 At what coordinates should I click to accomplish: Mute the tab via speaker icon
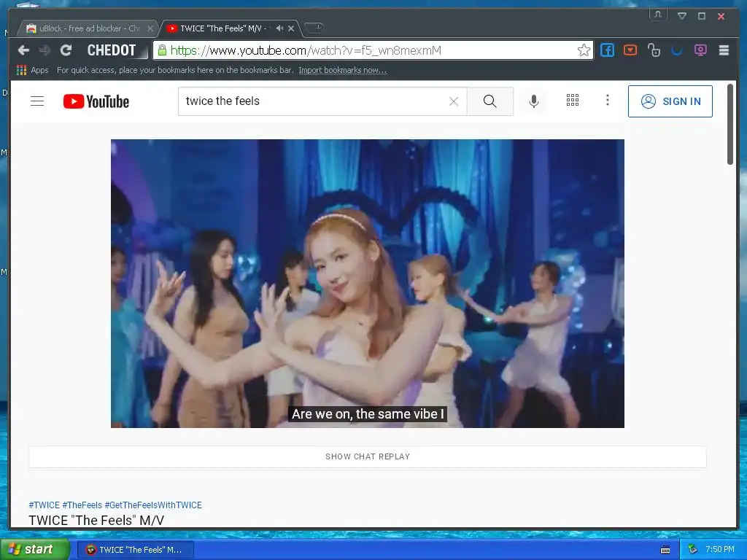(x=279, y=28)
